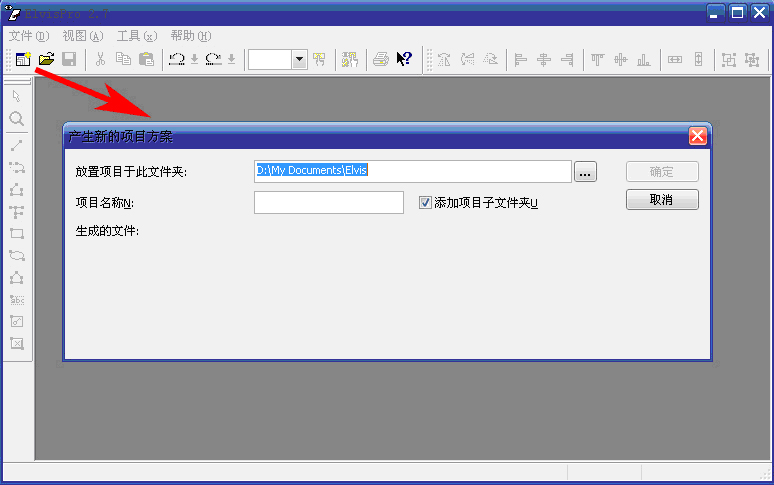Image resolution: width=774 pixels, height=485 pixels.
Task: Uncheck the 添加项目子文件夹 checkbox
Action: [x=425, y=202]
